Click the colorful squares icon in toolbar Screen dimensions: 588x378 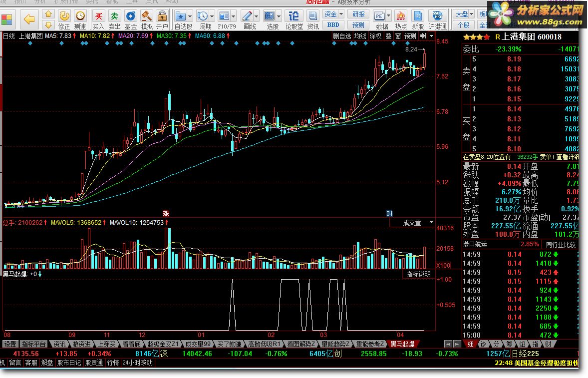coord(7,19)
